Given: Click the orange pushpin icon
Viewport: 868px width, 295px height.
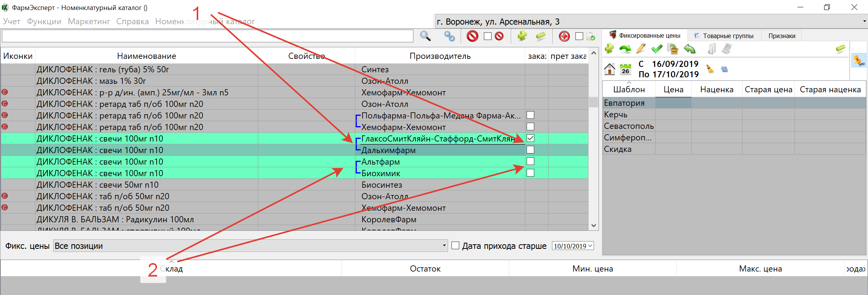Looking at the screenshot, I should (858, 60).
